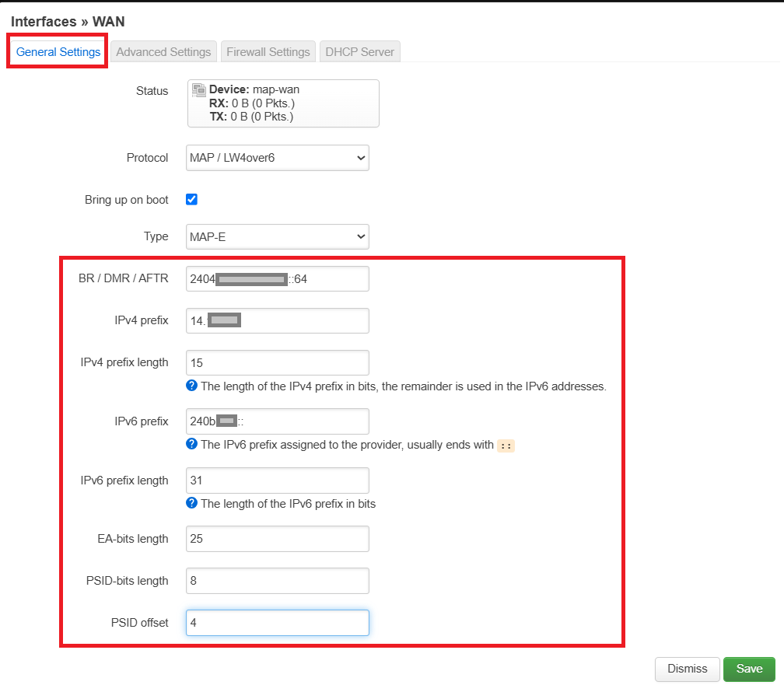Go to the Firewall Settings tab
Screen dimensions: 784x692
(x=268, y=52)
